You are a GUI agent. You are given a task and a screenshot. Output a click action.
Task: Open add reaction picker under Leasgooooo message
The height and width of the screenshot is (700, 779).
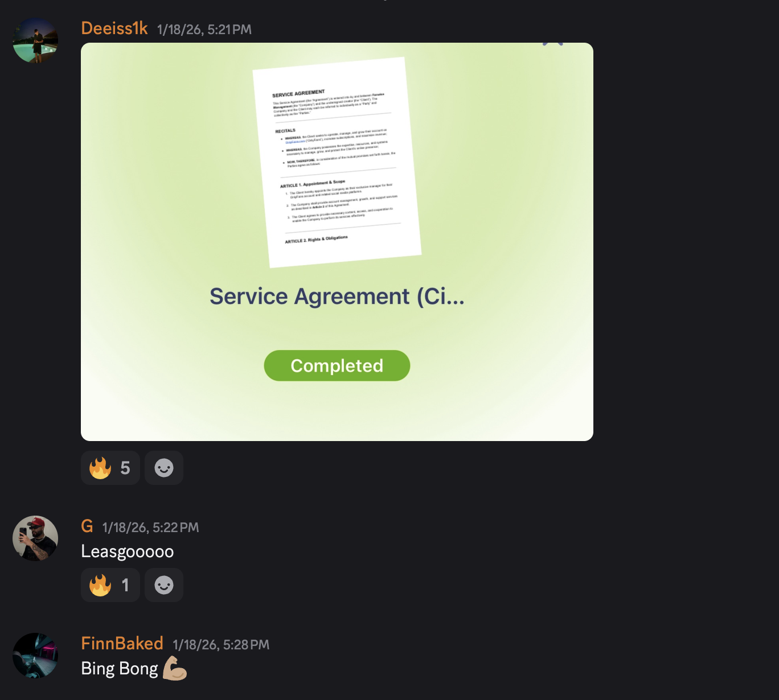coord(164,585)
